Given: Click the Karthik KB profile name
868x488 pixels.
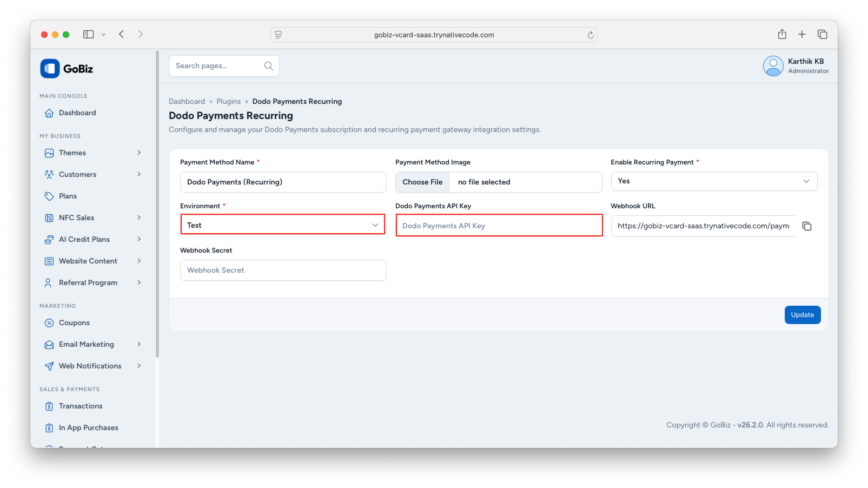Looking at the screenshot, I should pyautogui.click(x=806, y=62).
